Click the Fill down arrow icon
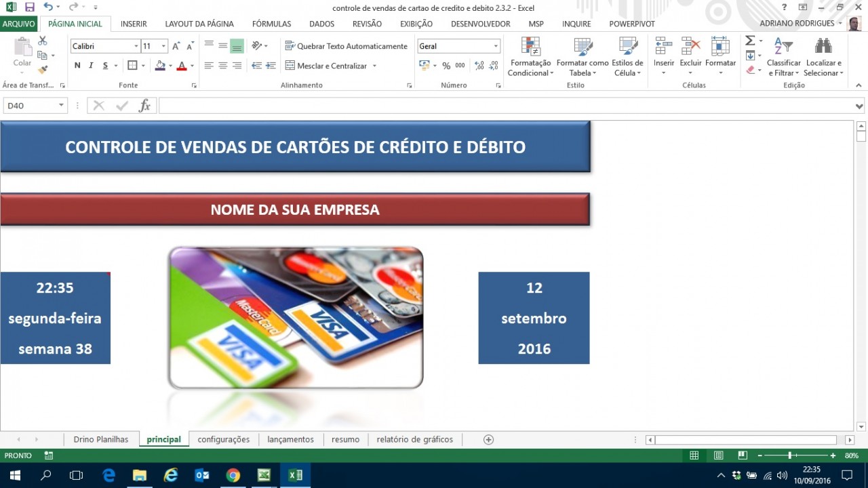The width and height of the screenshot is (868, 488). pyautogui.click(x=750, y=56)
